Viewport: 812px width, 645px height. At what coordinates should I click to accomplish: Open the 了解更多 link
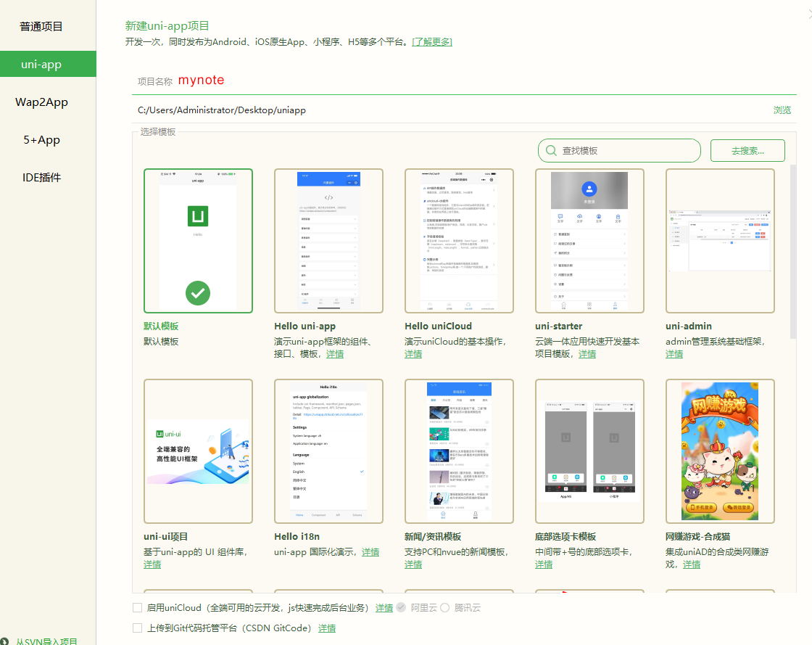point(432,42)
